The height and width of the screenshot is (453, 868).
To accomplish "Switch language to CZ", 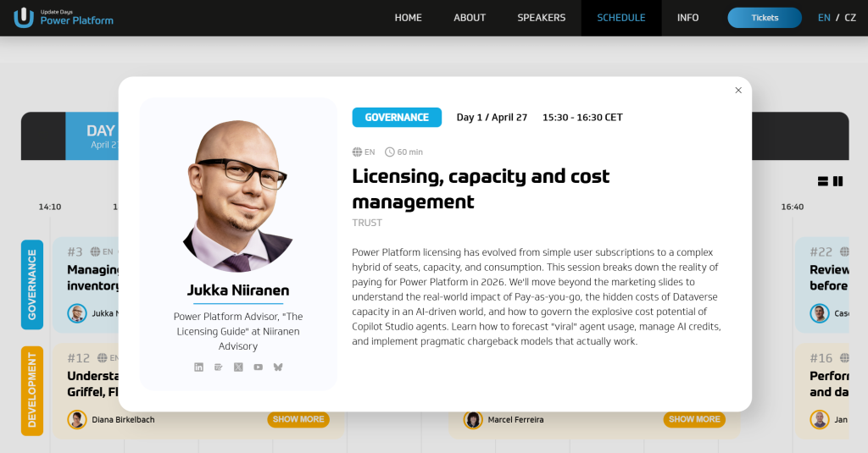I will (x=849, y=18).
